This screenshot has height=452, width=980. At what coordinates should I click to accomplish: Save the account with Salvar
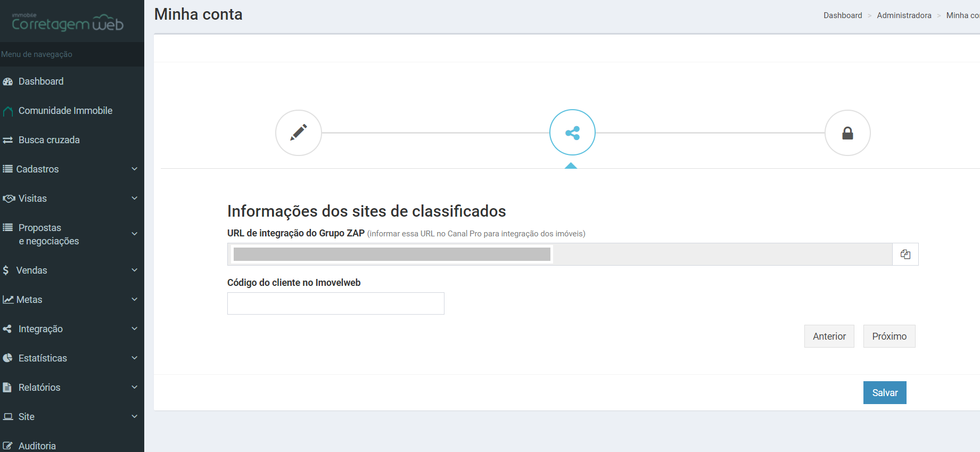[885, 393]
